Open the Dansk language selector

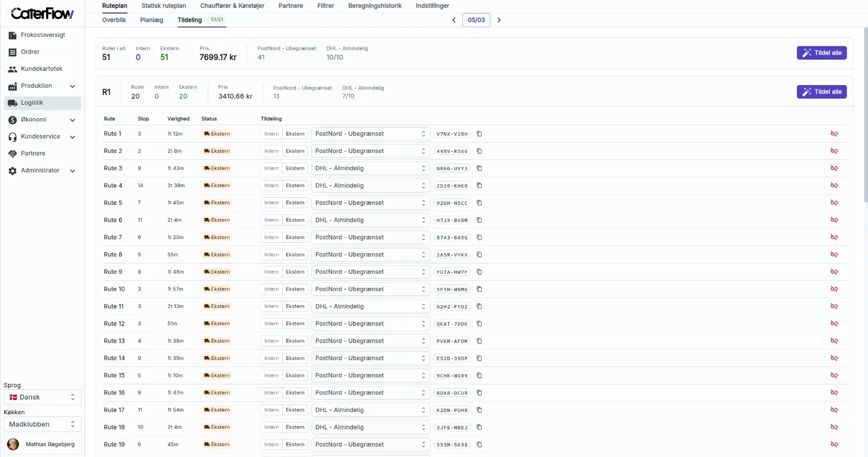point(42,397)
